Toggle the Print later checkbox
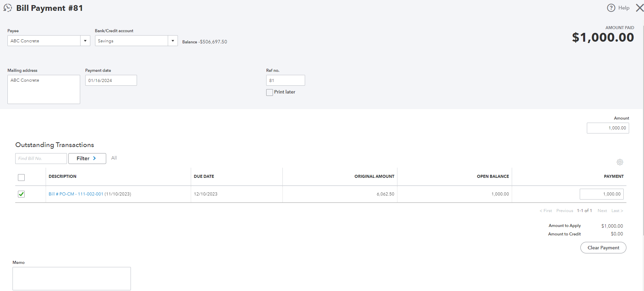The height and width of the screenshot is (291, 644). (270, 92)
